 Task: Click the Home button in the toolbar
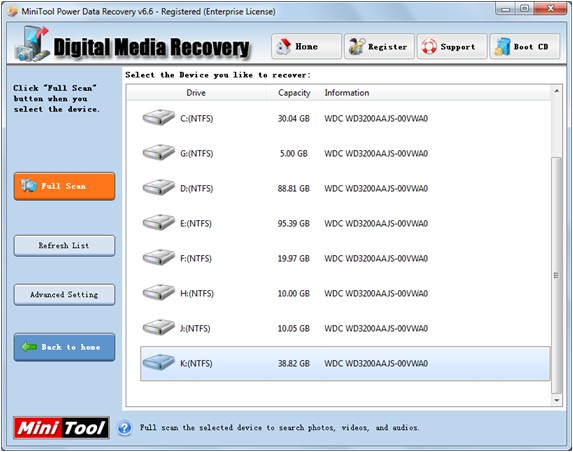tap(306, 46)
